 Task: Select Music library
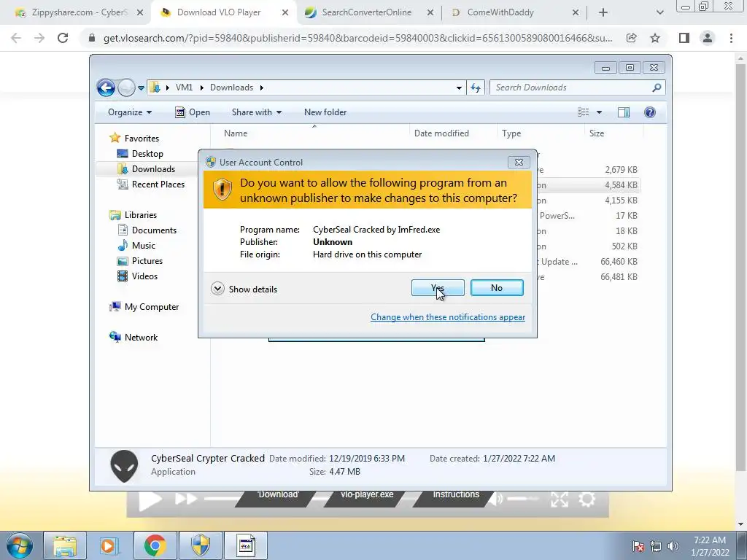coord(144,246)
